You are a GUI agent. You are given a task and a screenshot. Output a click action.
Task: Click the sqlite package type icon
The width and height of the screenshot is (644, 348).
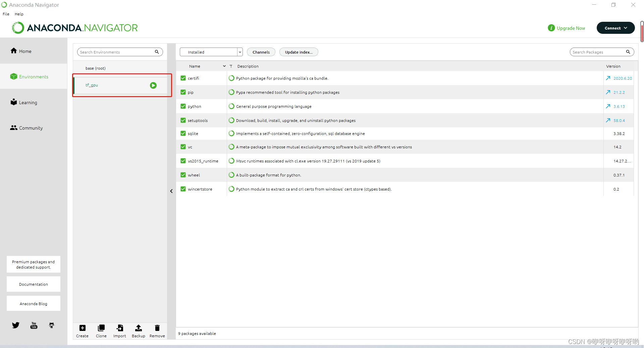pyautogui.click(x=231, y=133)
